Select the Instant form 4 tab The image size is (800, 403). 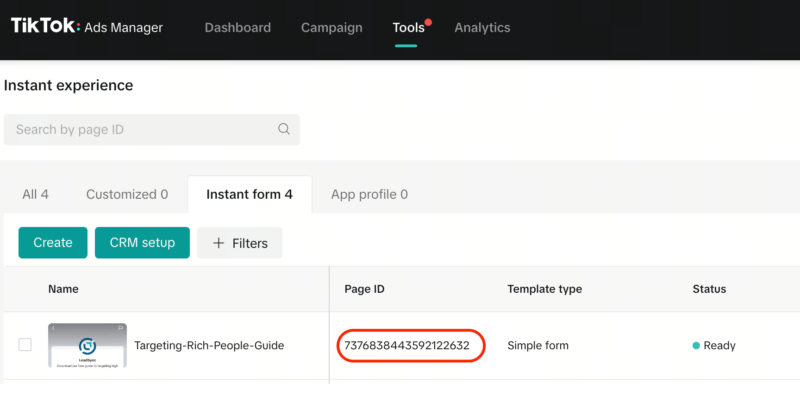coord(249,194)
